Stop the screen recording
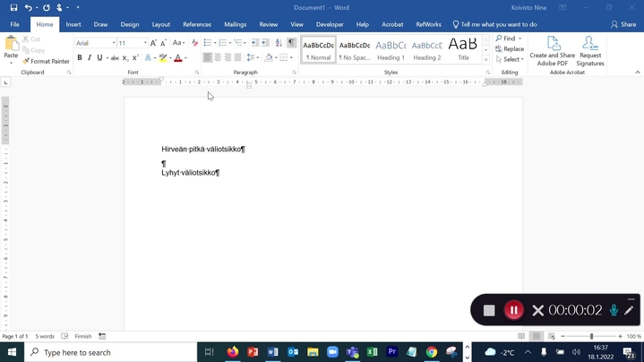 coord(489,310)
